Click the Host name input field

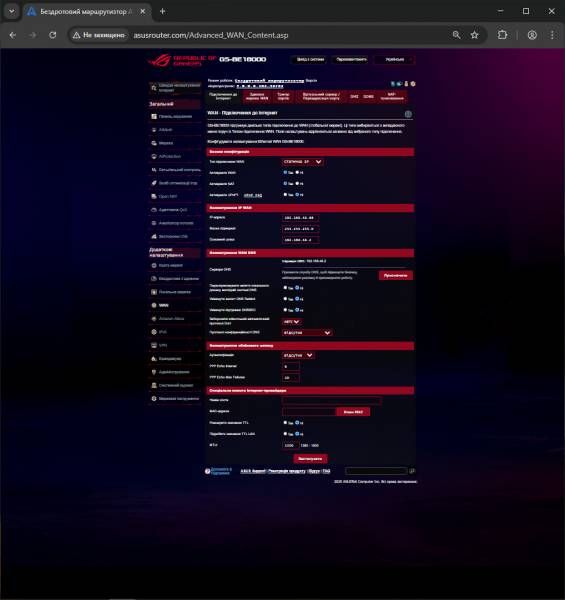click(x=332, y=401)
